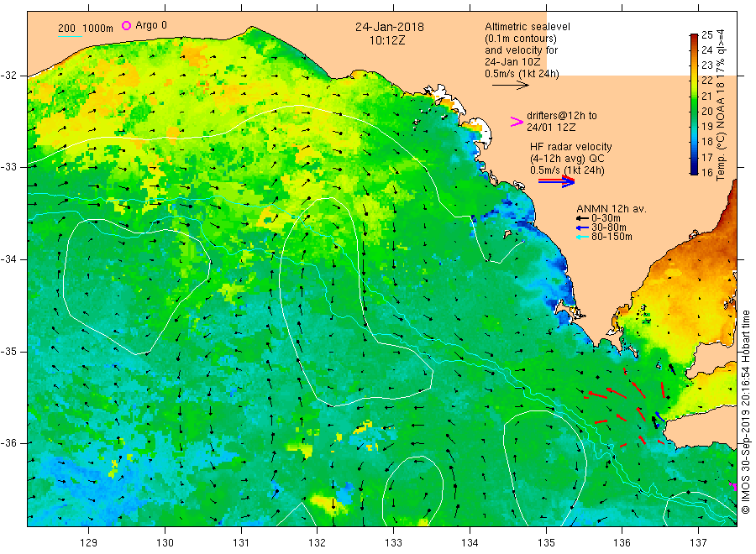This screenshot has height=554, width=756.
Task: Click the latitude axis label -34
Action: tap(8, 259)
